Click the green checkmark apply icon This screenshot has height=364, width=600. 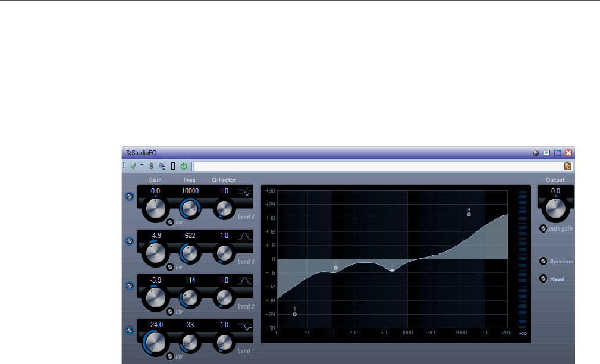(133, 166)
